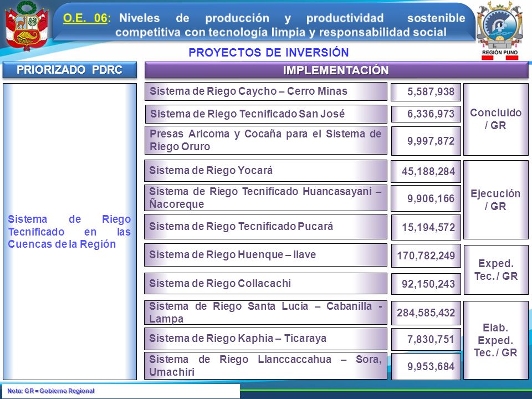
Task: Click the PROYECTOS DE INVERSIÓN title
Action: [x=268, y=53]
